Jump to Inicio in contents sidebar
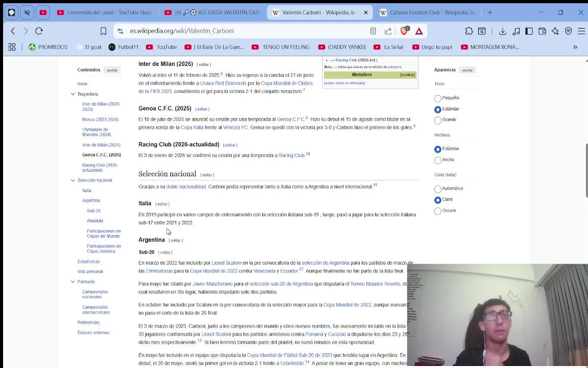The width and height of the screenshot is (588, 368). [82, 84]
